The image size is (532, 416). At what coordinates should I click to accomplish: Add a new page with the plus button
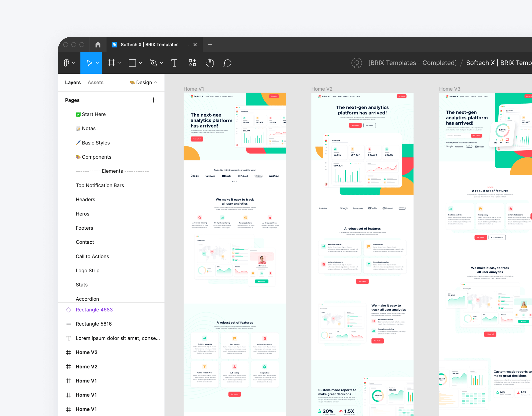click(153, 100)
